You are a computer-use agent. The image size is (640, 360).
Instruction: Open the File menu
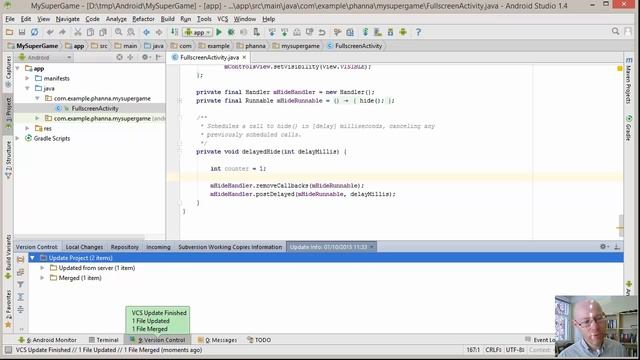pyautogui.click(x=10, y=19)
